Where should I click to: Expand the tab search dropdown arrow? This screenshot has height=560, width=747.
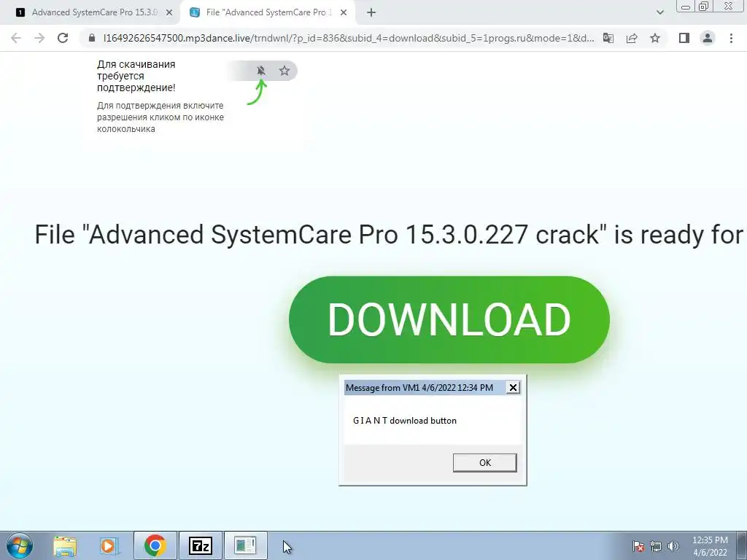point(659,13)
